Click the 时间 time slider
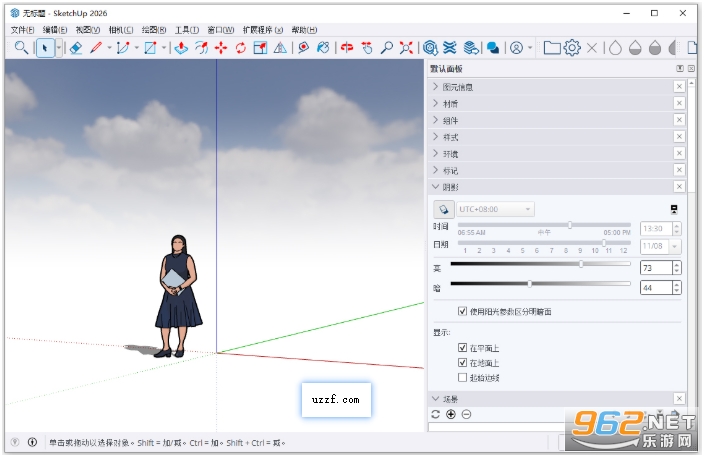 [544, 225]
